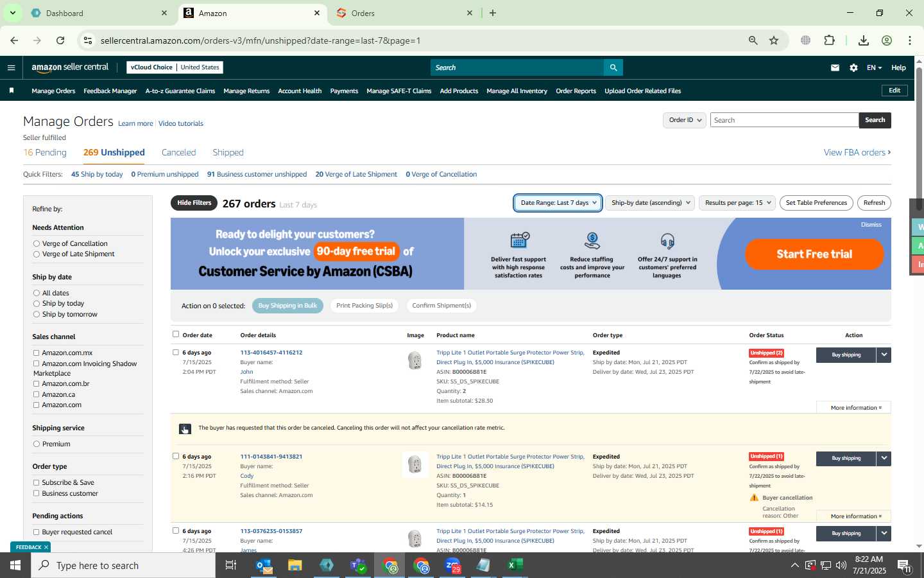Switch to the Shipped orders tab
This screenshot has height=578, width=924.
[228, 153]
